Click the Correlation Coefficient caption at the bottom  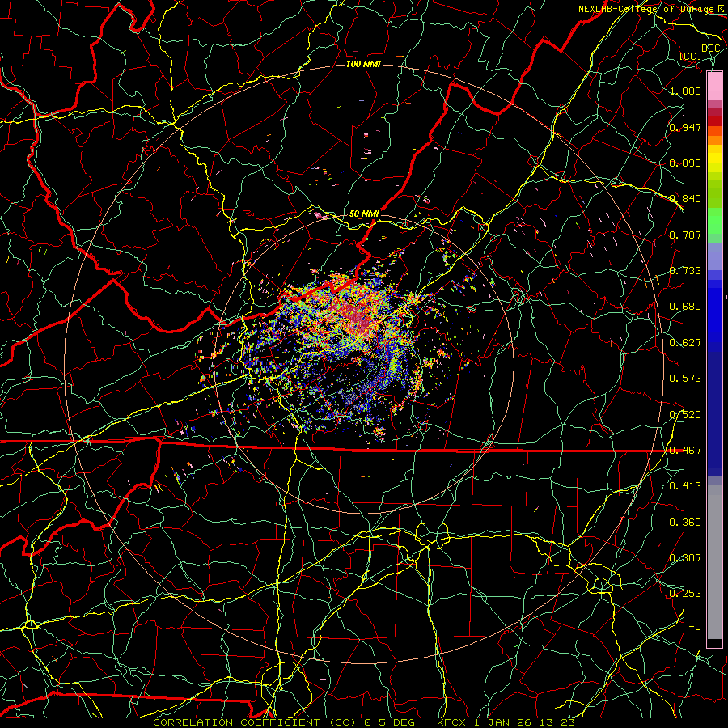[364, 722]
